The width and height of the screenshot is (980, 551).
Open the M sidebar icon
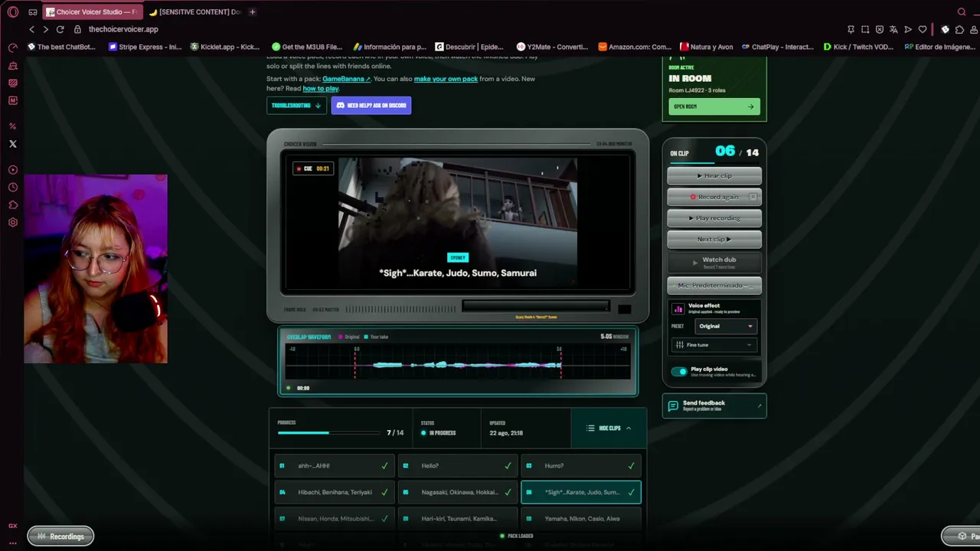click(x=13, y=100)
